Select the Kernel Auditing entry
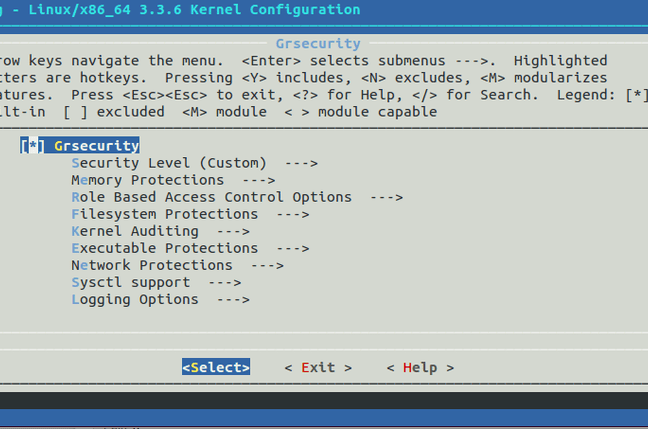The width and height of the screenshot is (648, 429). pos(135,231)
